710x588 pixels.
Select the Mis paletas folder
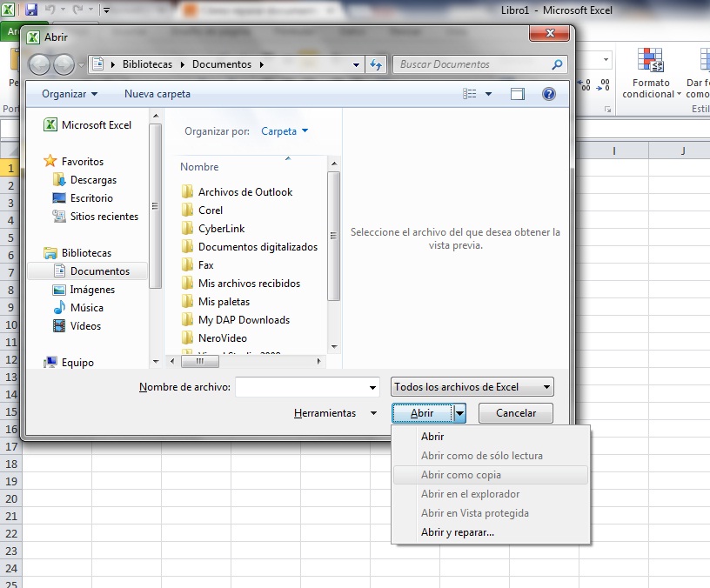(215, 302)
